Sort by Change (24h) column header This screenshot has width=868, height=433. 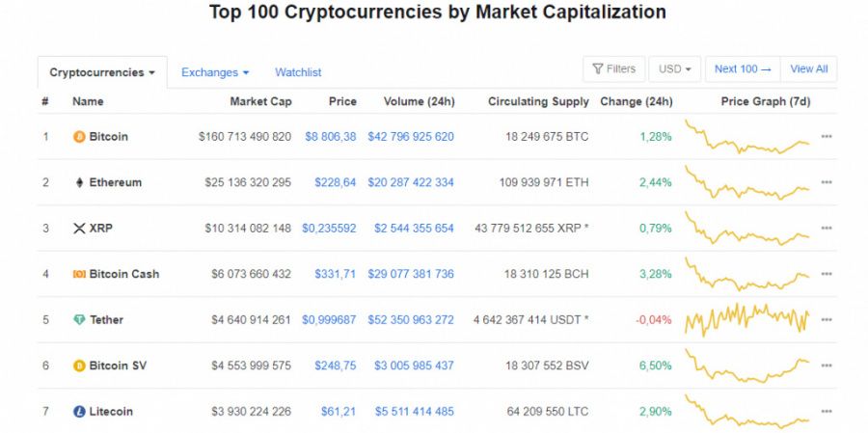click(x=637, y=102)
